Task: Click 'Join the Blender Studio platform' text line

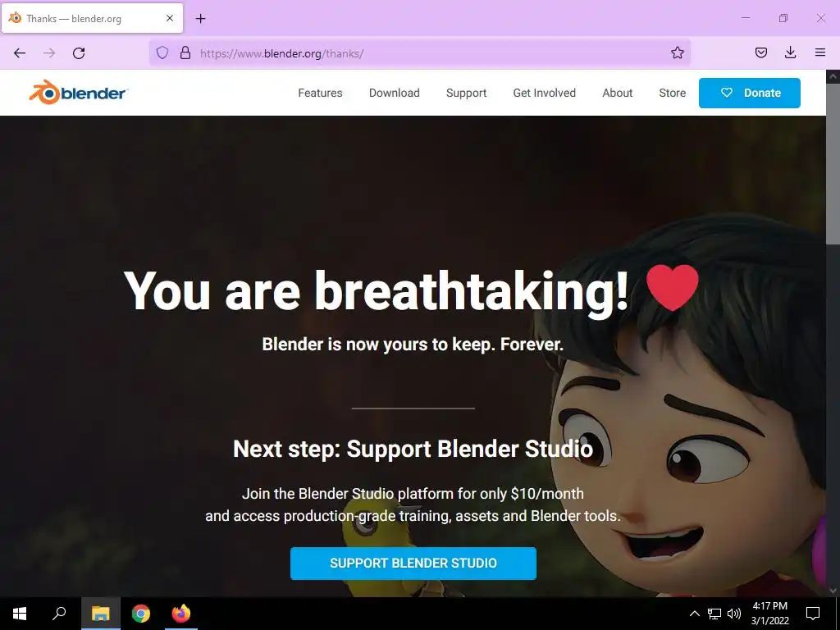Action: [413, 493]
